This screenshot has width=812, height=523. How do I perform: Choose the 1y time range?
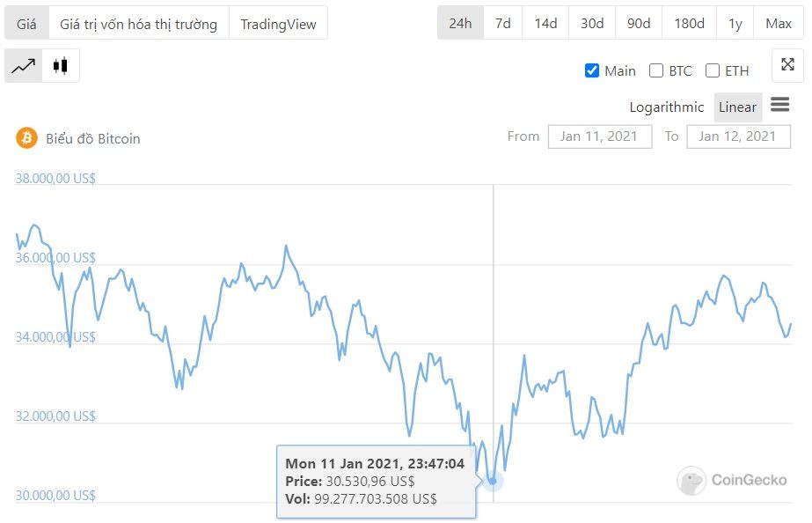[735, 23]
